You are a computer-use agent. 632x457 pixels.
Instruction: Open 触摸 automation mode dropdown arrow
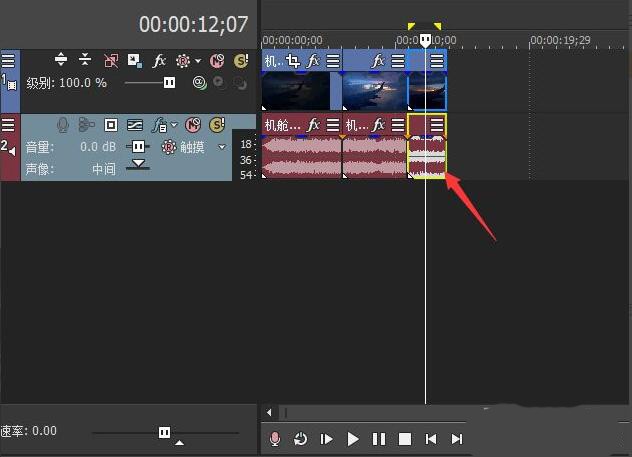[222, 147]
